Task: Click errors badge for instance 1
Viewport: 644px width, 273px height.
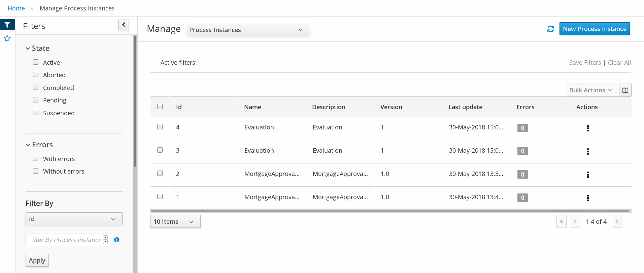Action: (522, 198)
